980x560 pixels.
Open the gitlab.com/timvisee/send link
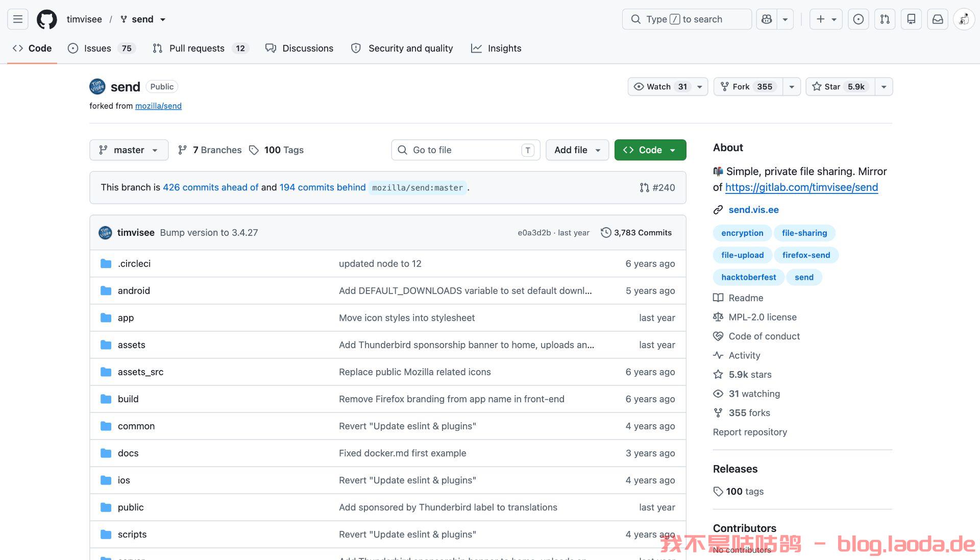(x=801, y=187)
